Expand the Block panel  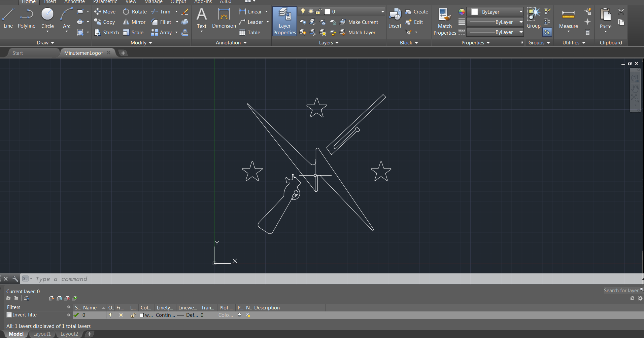409,43
